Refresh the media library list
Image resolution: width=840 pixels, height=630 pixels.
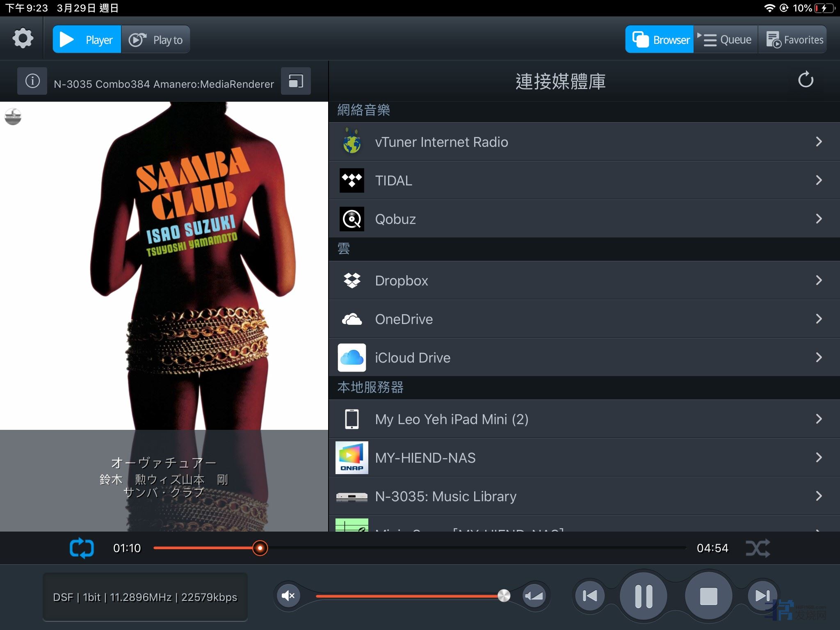[806, 80]
